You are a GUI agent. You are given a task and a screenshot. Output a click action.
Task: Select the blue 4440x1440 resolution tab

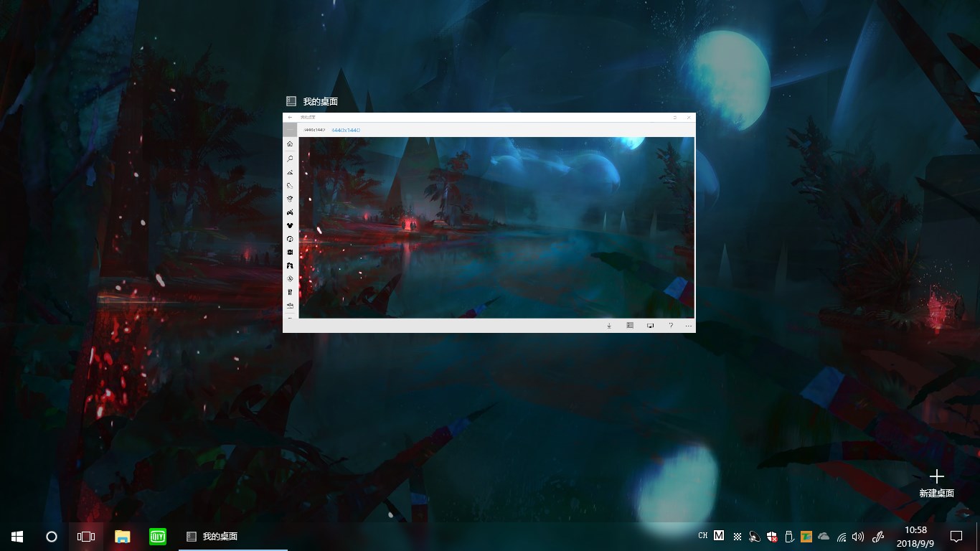pyautogui.click(x=346, y=130)
